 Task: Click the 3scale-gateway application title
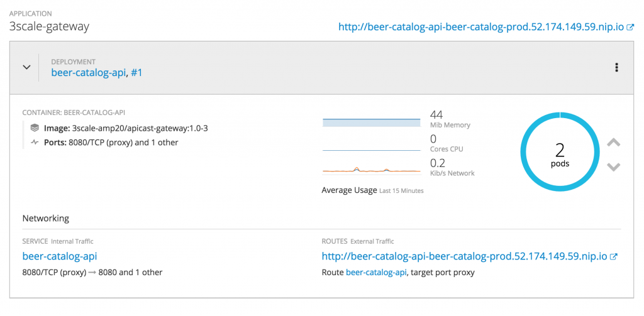49,26
